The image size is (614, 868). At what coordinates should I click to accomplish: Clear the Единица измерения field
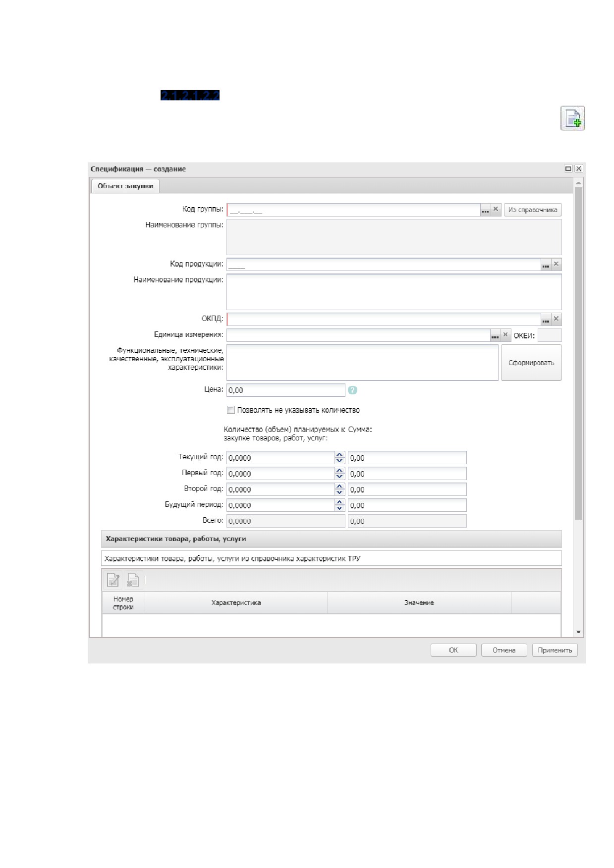pos(505,335)
